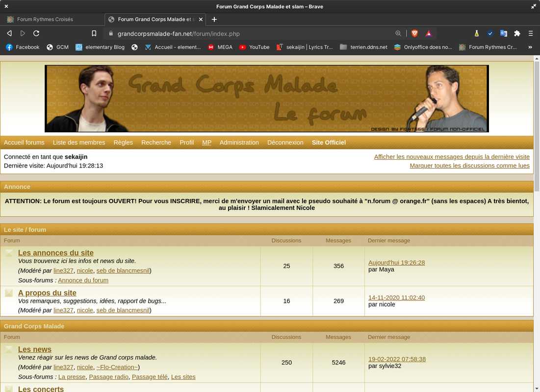This screenshot has height=392, width=540.
Task: Click Marquer toutes les discussions comme lues
Action: point(469,166)
